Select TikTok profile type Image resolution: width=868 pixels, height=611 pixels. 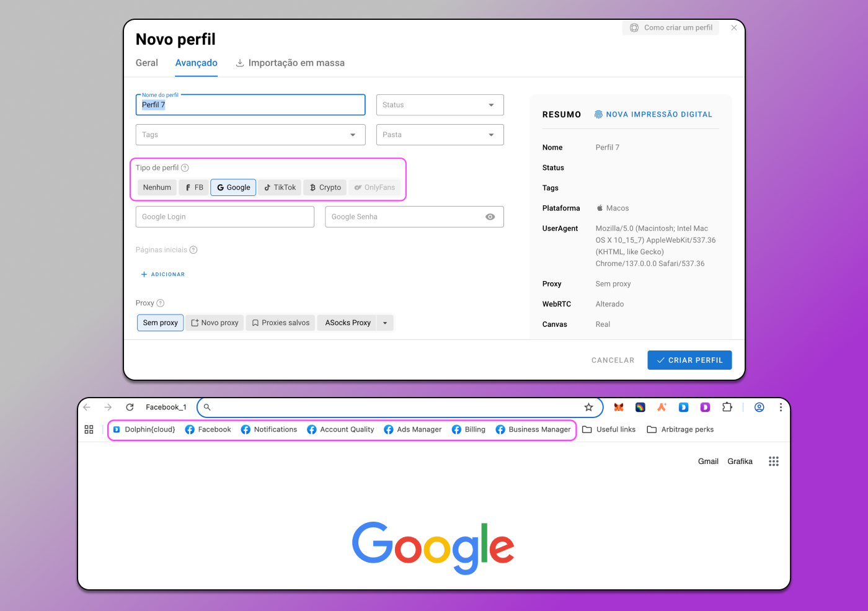click(x=280, y=187)
